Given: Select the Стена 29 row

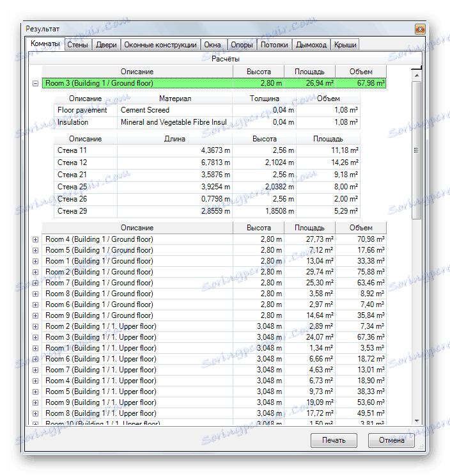Looking at the screenshot, I should pyautogui.click(x=207, y=211).
